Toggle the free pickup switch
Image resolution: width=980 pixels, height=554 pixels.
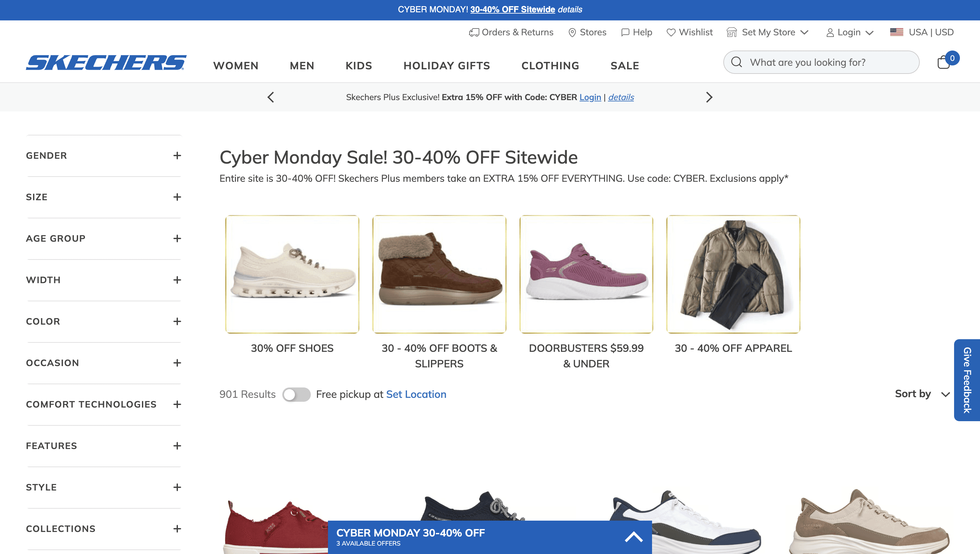[296, 395]
